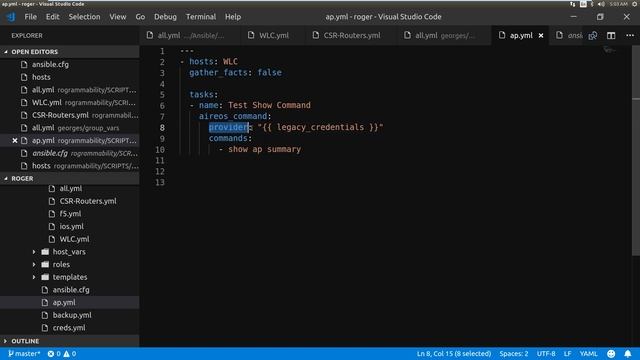Open all.yml georges/group_vars in Open Editors

tap(69, 128)
